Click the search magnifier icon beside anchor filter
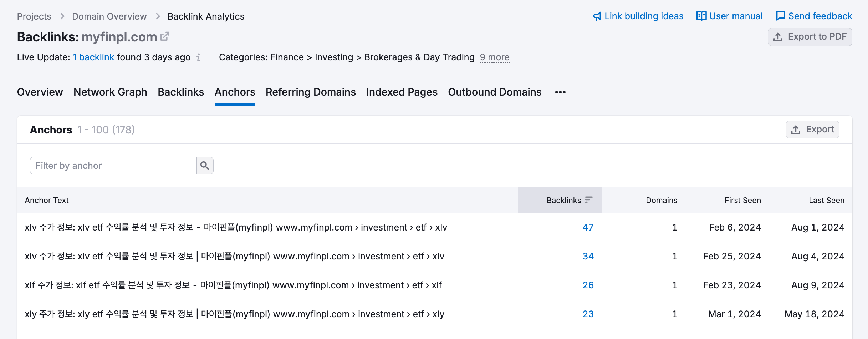The width and height of the screenshot is (868, 339). pyautogui.click(x=205, y=166)
